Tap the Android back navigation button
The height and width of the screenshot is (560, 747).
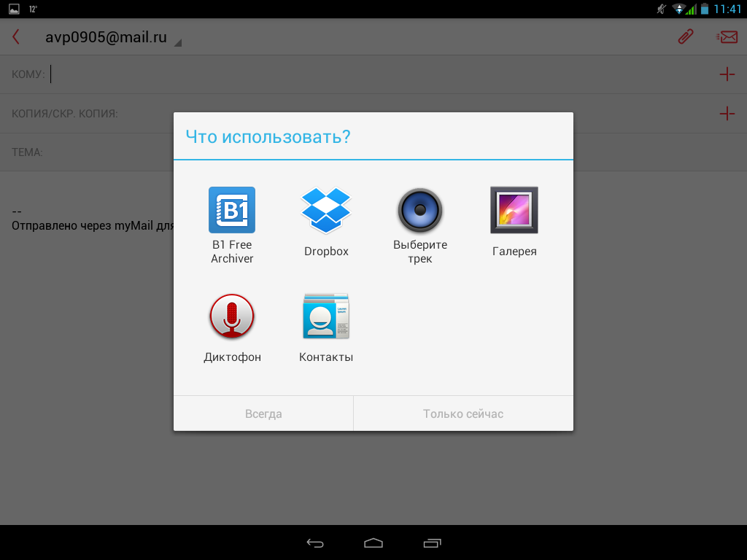pos(315,542)
